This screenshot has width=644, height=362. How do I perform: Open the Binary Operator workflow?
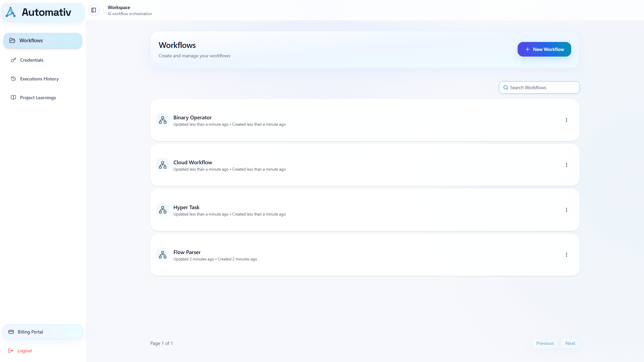point(365,120)
